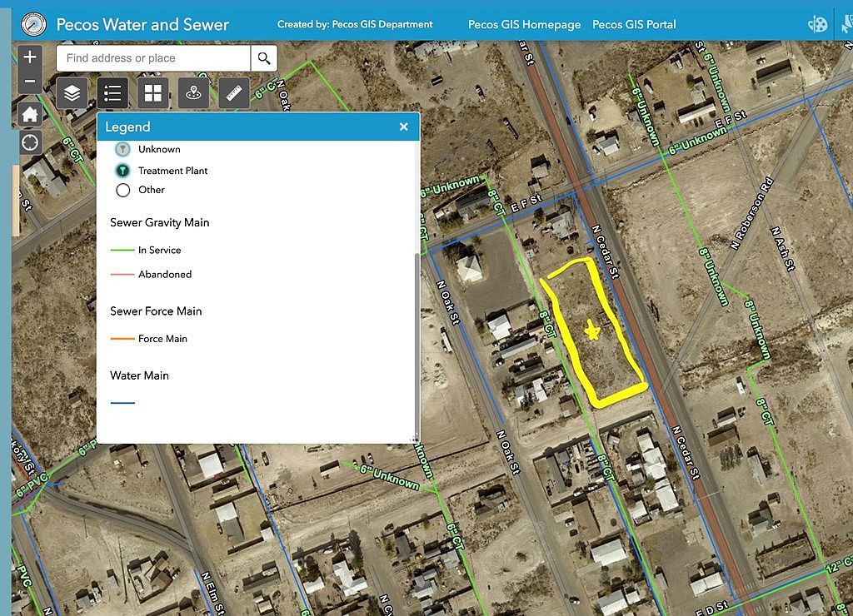
Task: Open the drawing palette in the header
Action: [817, 24]
